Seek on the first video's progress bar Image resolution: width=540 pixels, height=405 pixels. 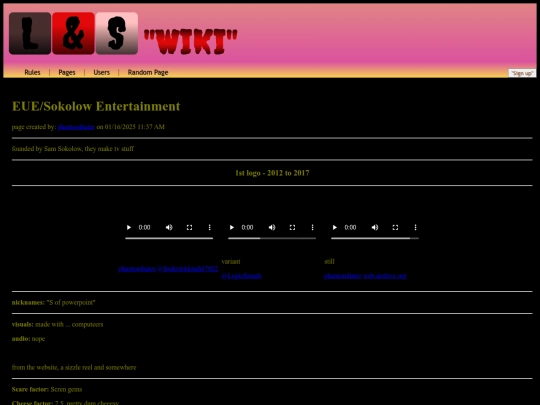[169, 238]
